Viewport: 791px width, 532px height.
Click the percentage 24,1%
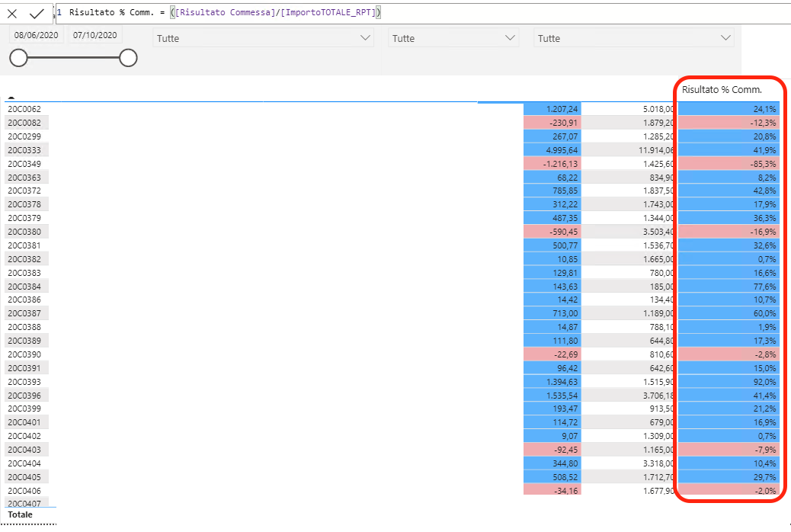(x=765, y=109)
